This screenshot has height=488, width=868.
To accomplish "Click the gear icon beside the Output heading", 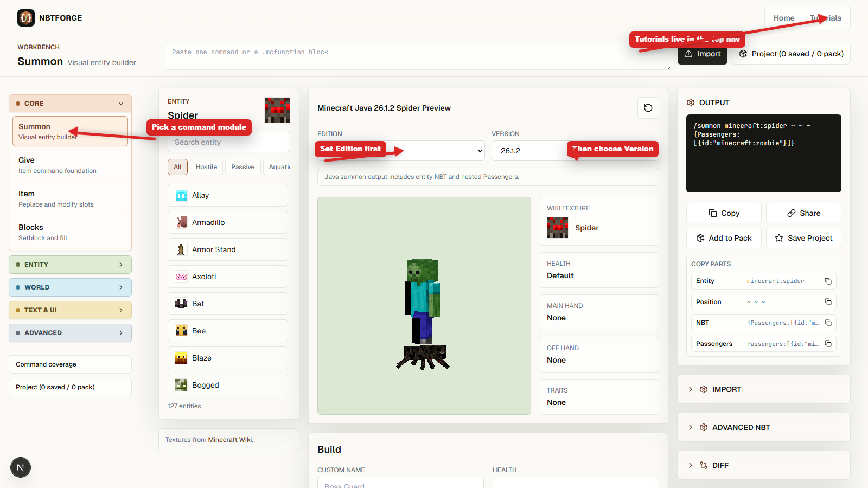I will (x=691, y=102).
